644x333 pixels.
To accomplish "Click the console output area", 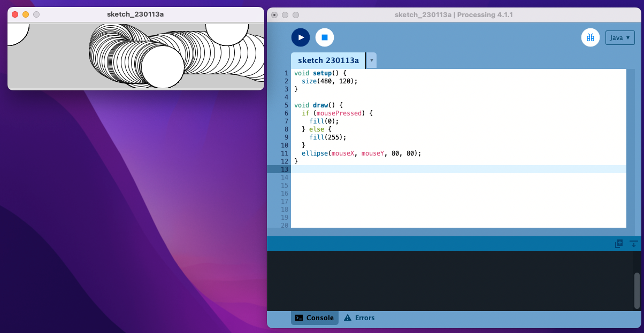I will 450,281.
